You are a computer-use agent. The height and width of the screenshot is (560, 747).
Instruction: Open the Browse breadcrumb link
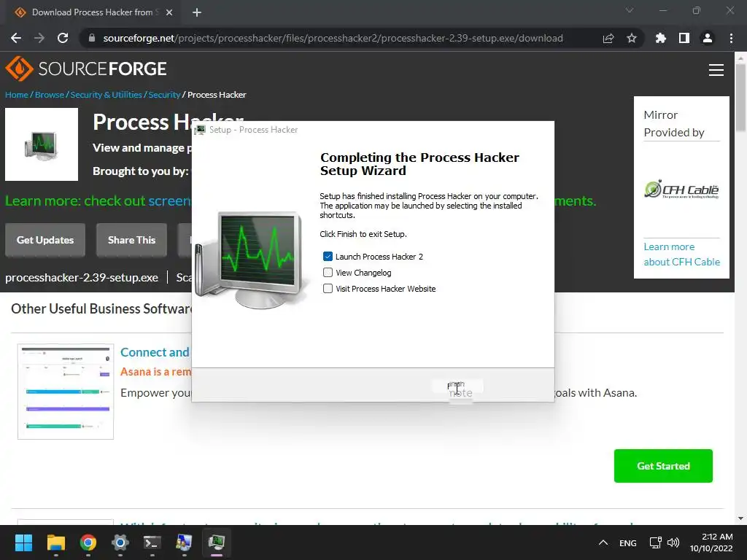(x=49, y=95)
